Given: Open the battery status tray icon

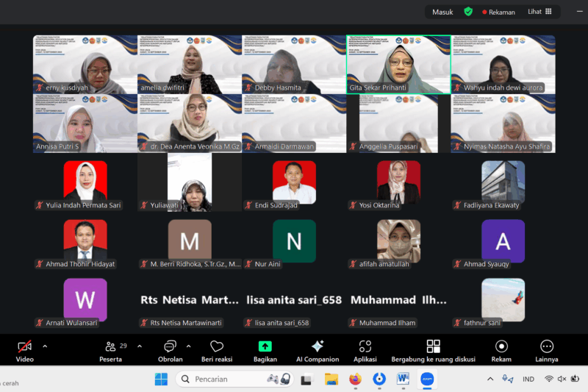Looking at the screenshot, I should (x=575, y=379).
